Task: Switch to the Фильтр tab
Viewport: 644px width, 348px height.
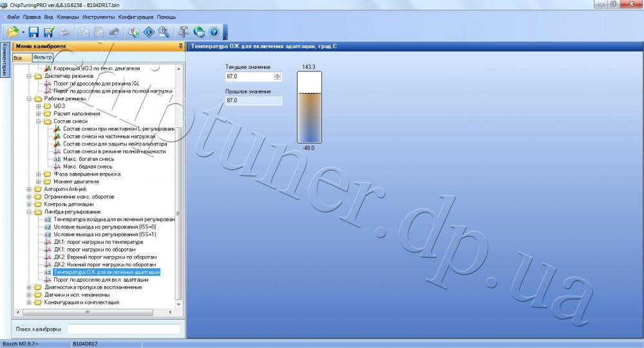Action: (x=43, y=57)
